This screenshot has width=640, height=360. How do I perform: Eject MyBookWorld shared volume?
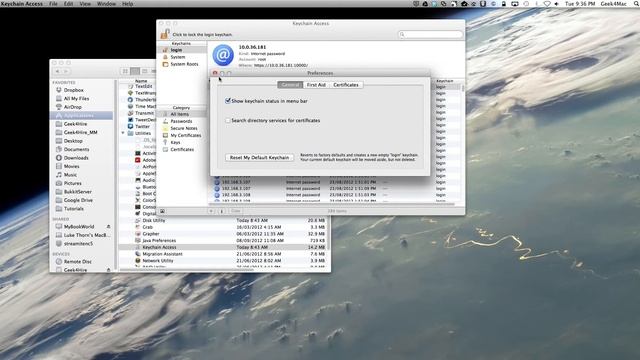click(109, 227)
